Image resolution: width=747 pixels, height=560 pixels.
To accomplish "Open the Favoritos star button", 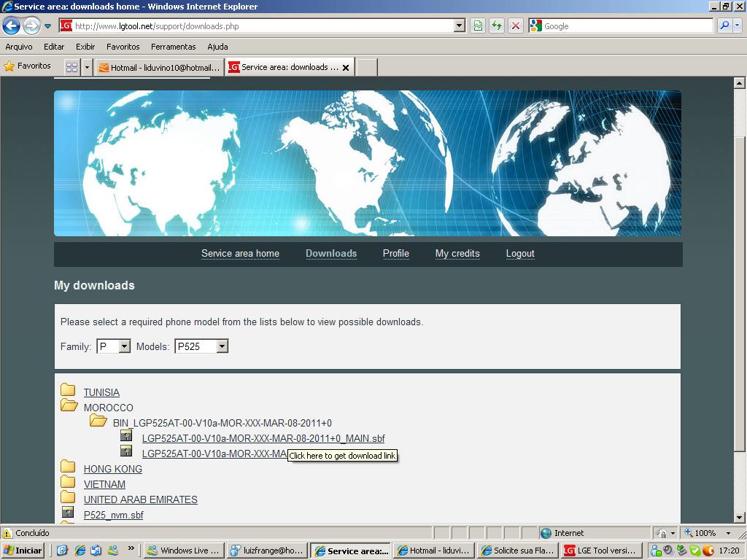I will pyautogui.click(x=27, y=66).
